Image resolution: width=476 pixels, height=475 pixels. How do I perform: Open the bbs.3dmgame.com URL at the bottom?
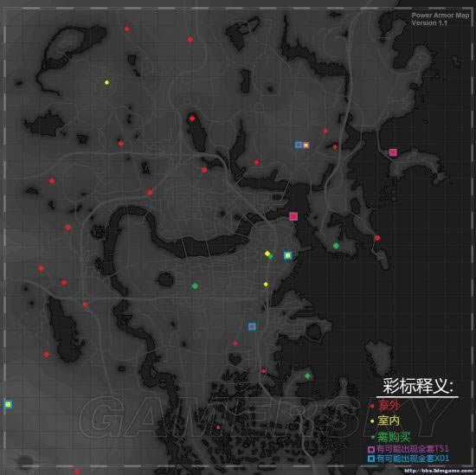[439, 471]
